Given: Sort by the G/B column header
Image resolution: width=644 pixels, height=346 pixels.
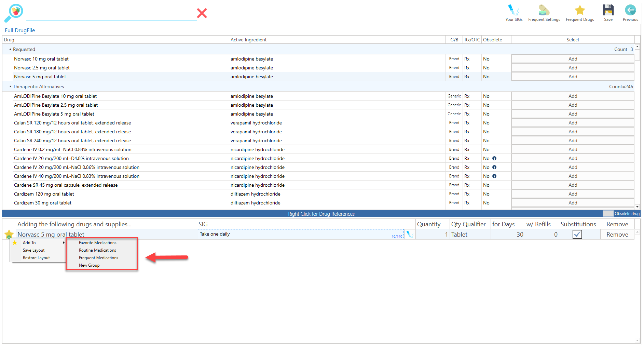Looking at the screenshot, I should pos(454,40).
